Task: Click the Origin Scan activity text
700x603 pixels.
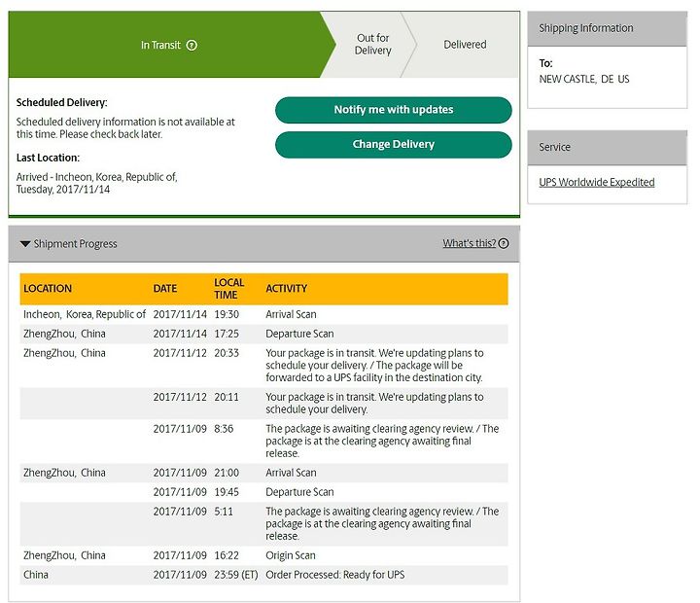Action: coord(291,555)
